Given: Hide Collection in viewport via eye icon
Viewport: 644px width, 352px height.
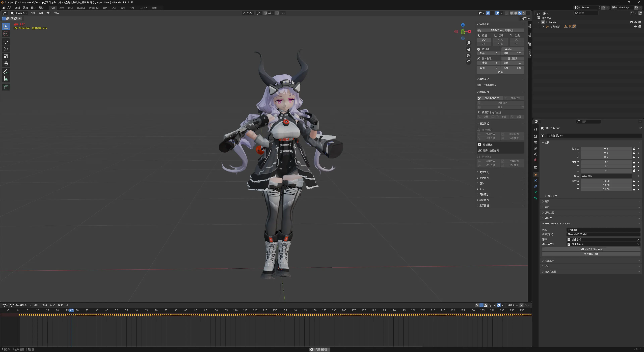Looking at the screenshot, I should click(635, 22).
